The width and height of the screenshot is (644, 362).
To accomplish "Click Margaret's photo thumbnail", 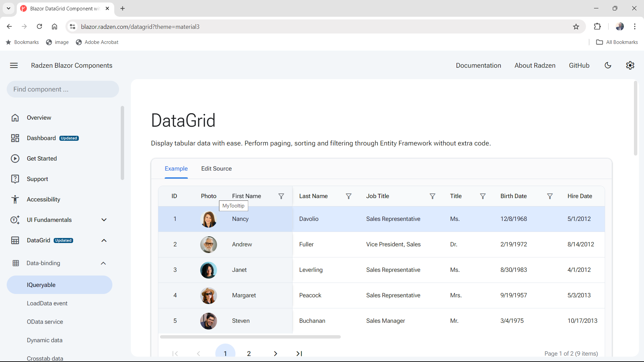I will (x=208, y=296).
